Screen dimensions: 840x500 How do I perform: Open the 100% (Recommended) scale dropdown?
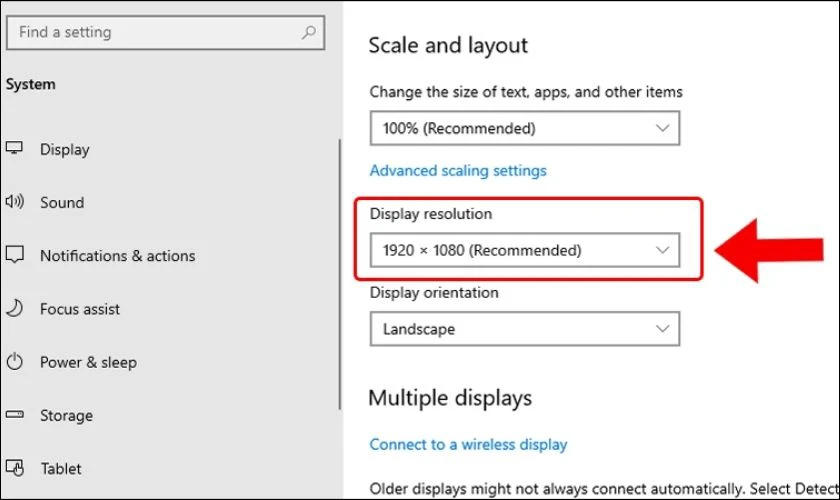[x=524, y=128]
